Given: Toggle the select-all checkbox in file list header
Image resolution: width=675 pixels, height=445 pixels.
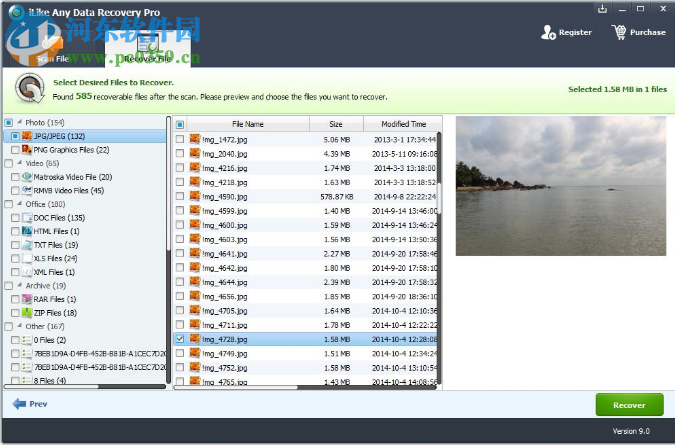Looking at the screenshot, I should [180, 124].
